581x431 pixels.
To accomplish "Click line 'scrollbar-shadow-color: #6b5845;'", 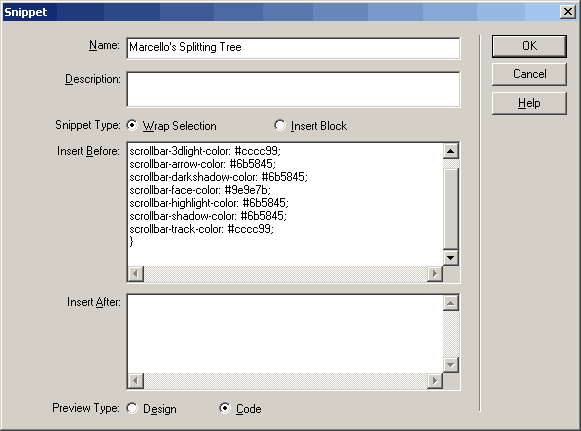I will click(x=208, y=216).
